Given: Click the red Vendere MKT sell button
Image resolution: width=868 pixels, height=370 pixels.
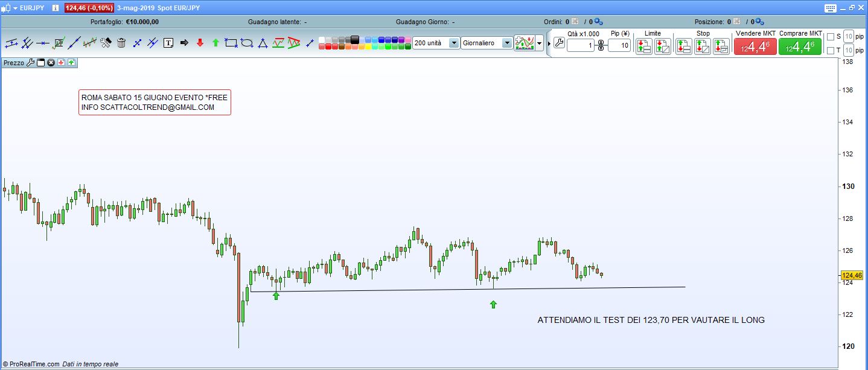Looking at the screenshot, I should pos(755,46).
